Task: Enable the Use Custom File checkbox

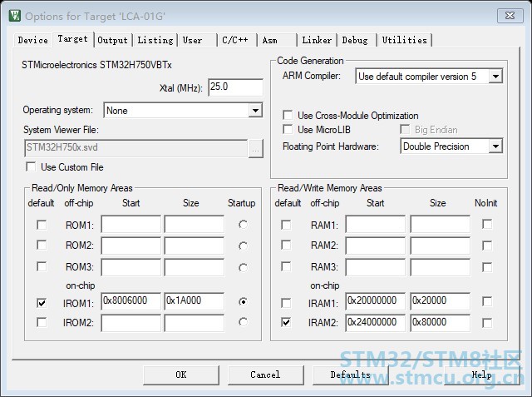Action: (31, 166)
